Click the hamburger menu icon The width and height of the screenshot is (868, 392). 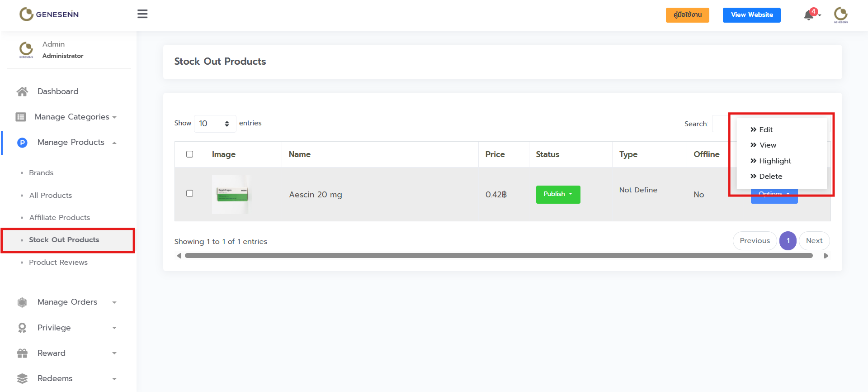[142, 14]
